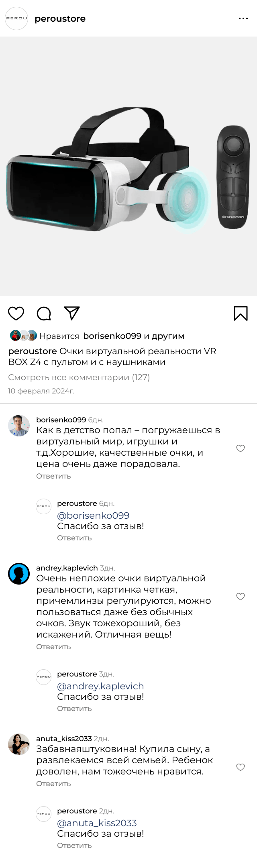Open the three-dot post options menu

click(x=243, y=18)
